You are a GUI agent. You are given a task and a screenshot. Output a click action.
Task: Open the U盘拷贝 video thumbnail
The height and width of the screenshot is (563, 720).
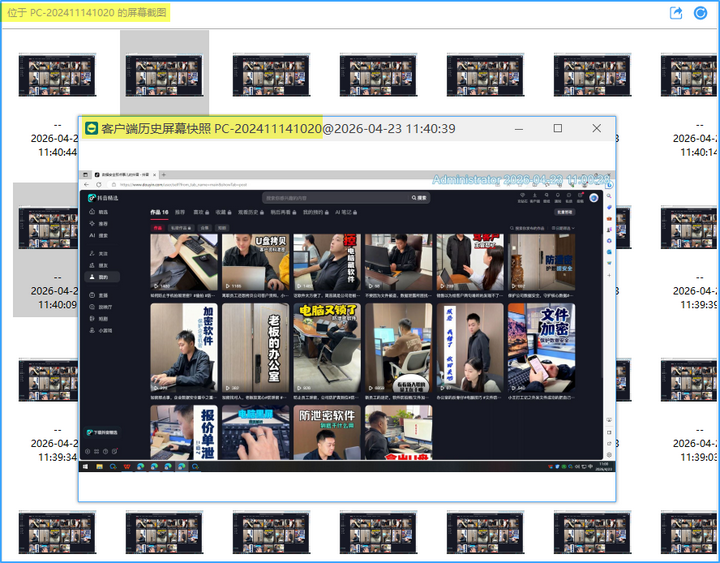[256, 262]
